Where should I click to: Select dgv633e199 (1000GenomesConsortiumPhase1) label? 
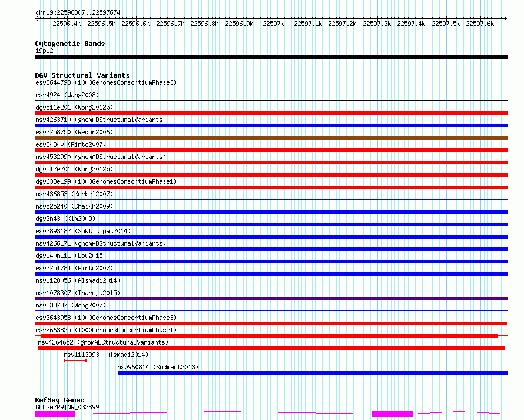click(106, 181)
